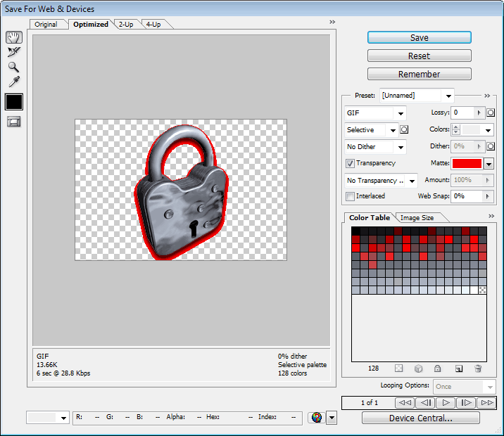Click the Reset button

point(420,56)
